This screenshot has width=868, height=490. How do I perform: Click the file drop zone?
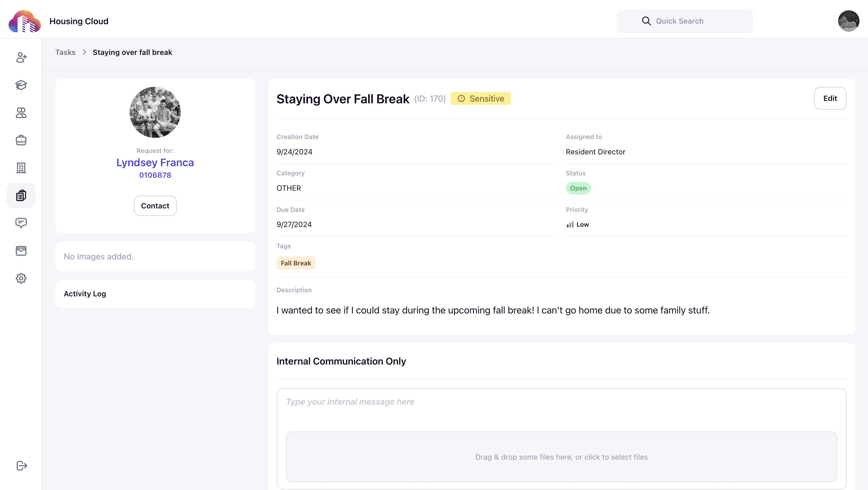[561, 457]
